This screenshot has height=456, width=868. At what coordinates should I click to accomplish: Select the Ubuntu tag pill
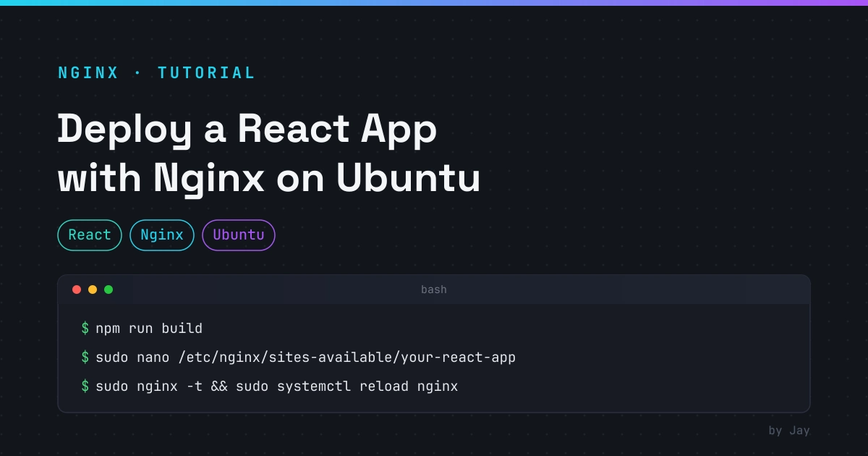239,235
